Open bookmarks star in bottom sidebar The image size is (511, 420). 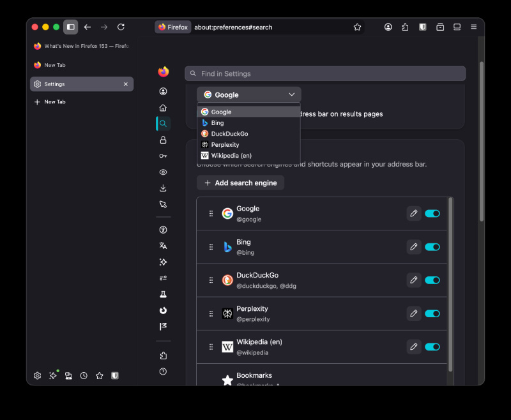pyautogui.click(x=100, y=376)
